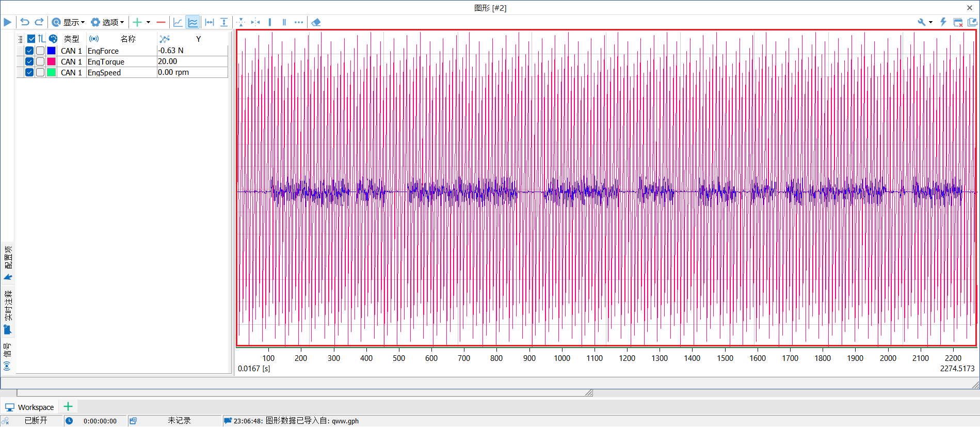Image resolution: width=980 pixels, height=427 pixels.
Task: Uncheck the EngForce visibility checkbox
Action: [x=29, y=51]
